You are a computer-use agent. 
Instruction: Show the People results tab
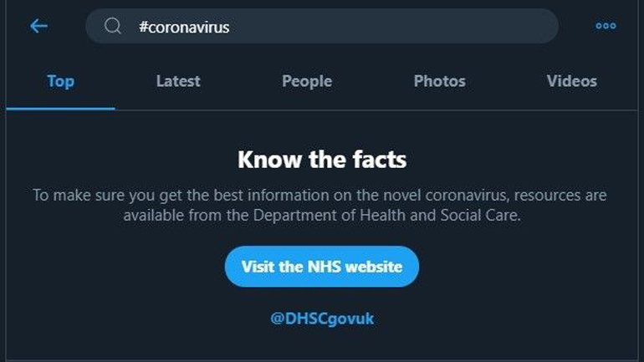[307, 81]
